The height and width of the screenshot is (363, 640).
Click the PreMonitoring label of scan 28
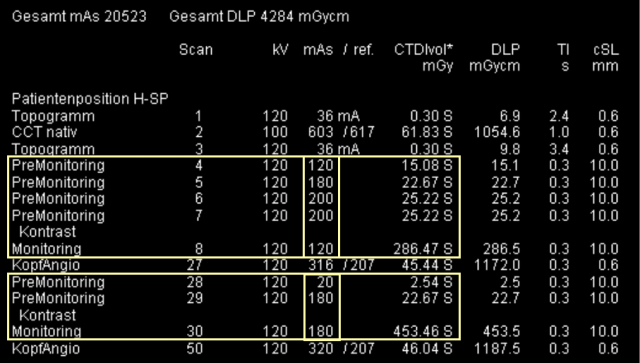click(x=58, y=282)
